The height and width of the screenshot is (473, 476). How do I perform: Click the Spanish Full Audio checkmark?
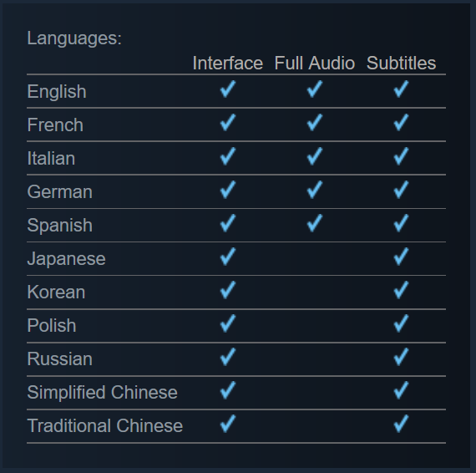pyautogui.click(x=315, y=223)
